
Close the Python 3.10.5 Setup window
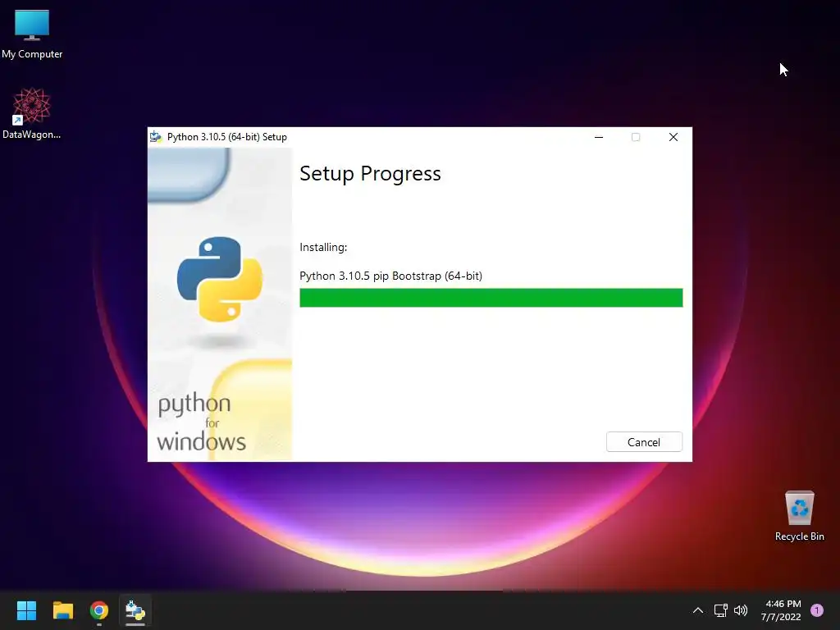(x=673, y=137)
